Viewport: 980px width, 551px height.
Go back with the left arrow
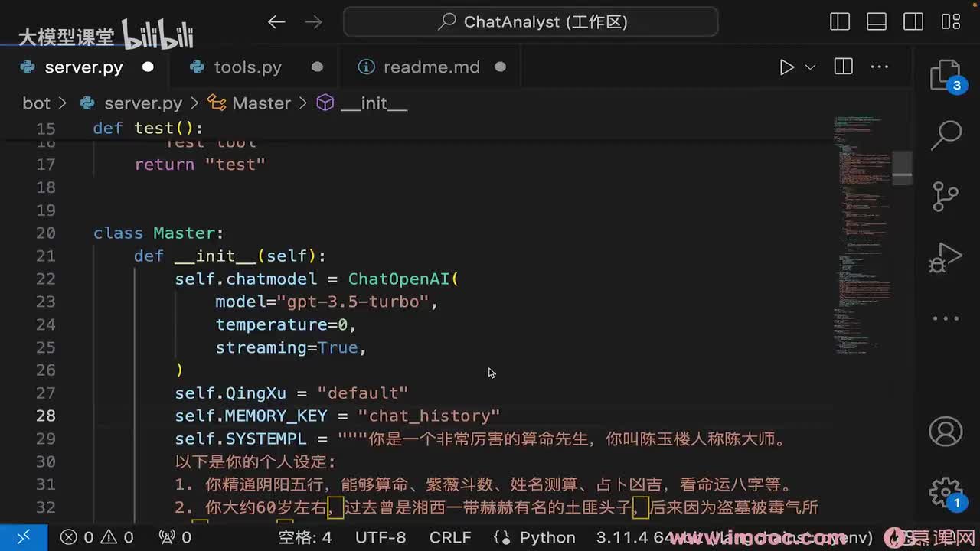click(x=276, y=22)
